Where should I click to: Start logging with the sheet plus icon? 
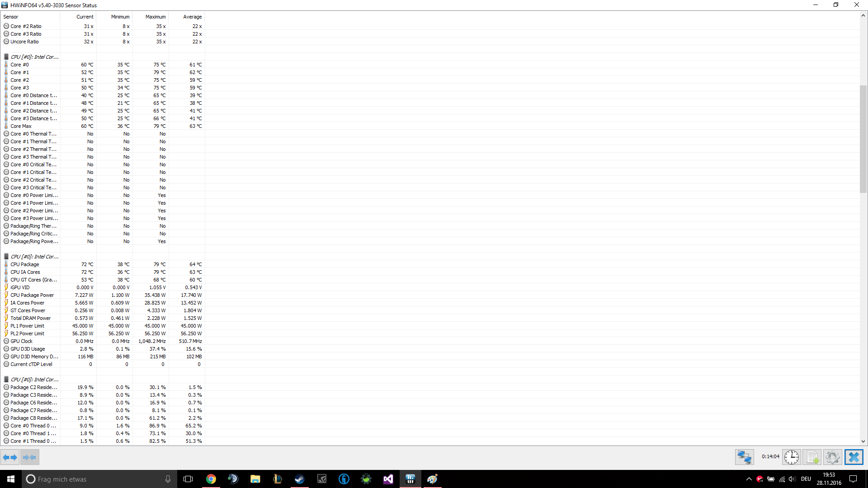[x=812, y=457]
